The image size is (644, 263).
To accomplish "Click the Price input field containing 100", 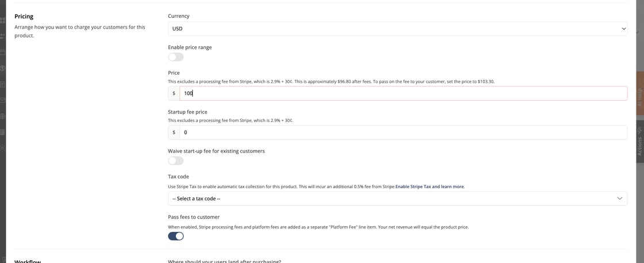I will (x=403, y=93).
